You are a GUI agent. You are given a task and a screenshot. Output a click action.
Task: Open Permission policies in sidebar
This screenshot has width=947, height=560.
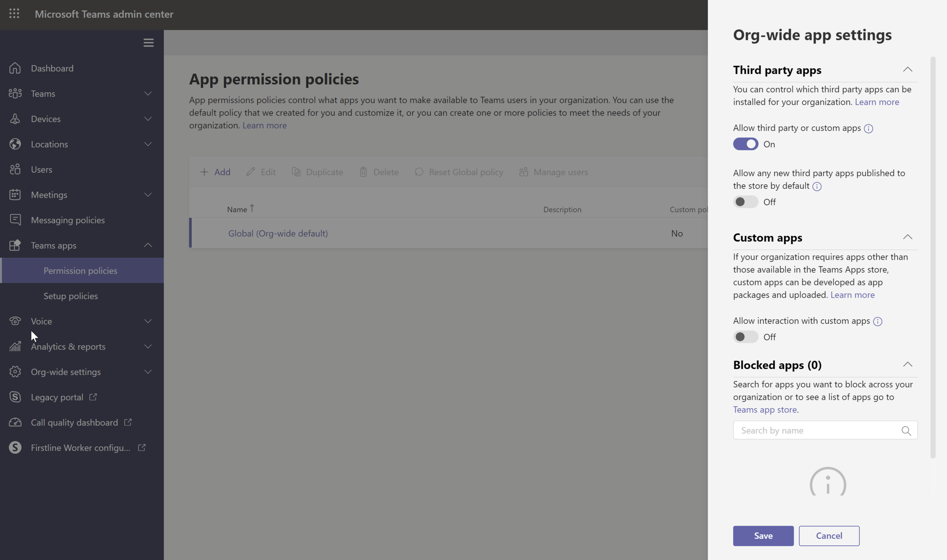[82, 270]
